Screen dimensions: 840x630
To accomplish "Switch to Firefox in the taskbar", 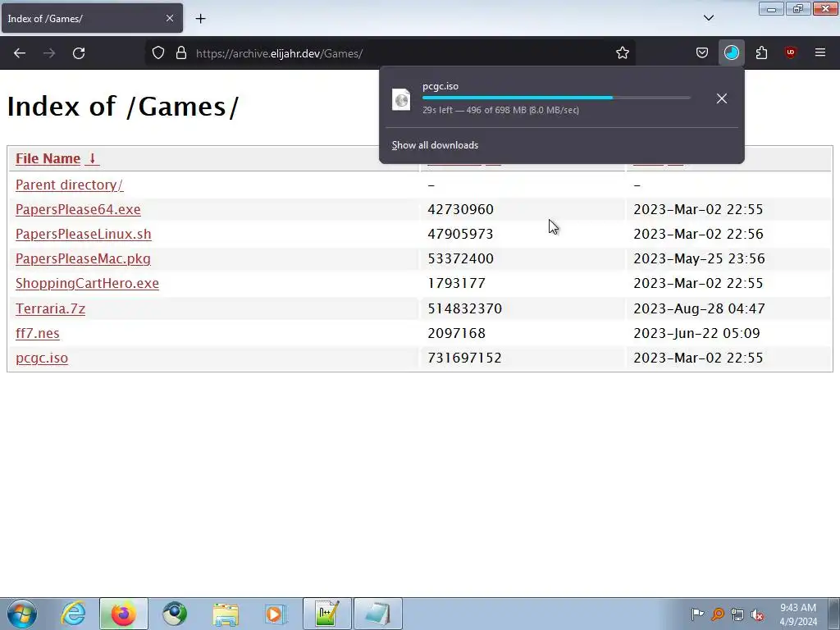I will [x=123, y=614].
